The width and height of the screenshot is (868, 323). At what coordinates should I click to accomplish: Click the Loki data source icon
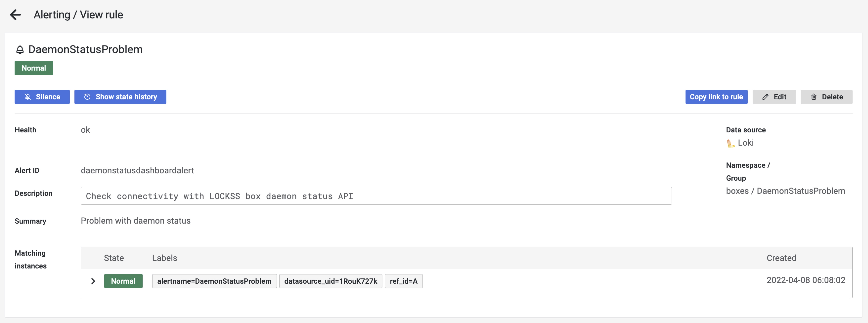731,143
